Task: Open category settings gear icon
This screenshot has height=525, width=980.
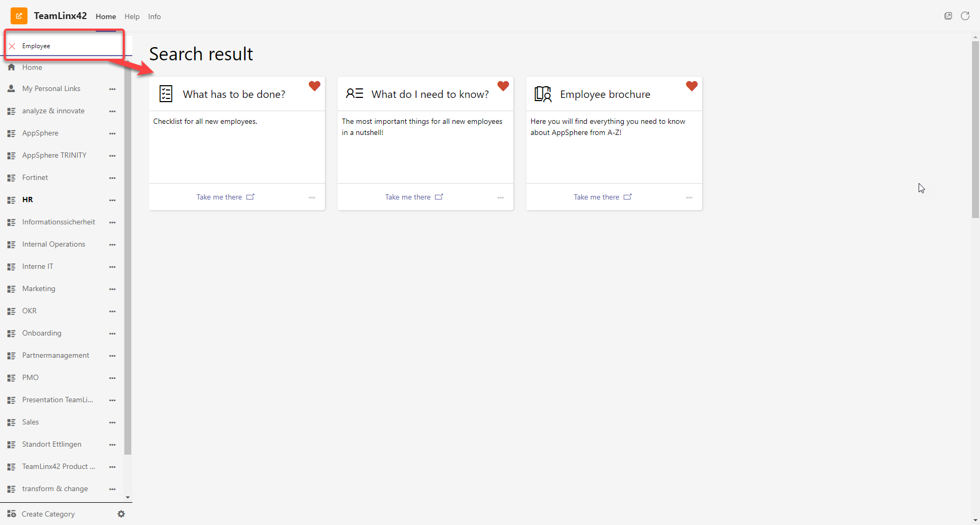Action: (121, 514)
